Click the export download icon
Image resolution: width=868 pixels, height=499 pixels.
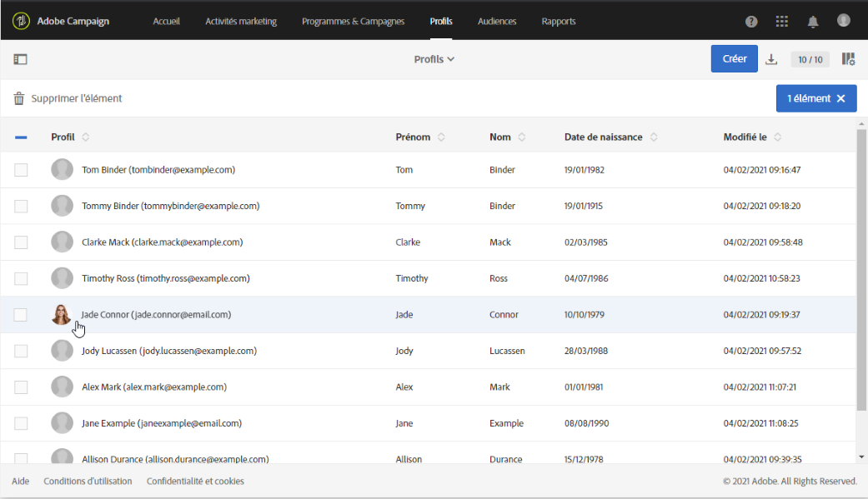(x=771, y=59)
